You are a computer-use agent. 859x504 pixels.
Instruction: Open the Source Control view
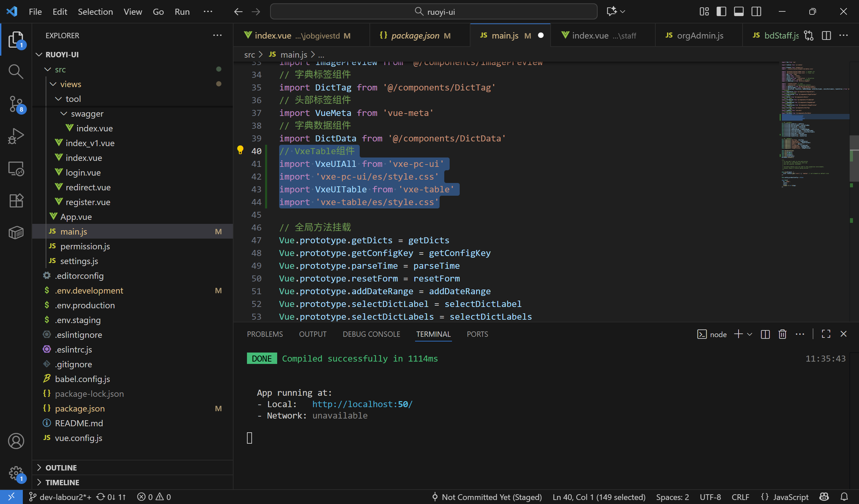[x=16, y=103]
